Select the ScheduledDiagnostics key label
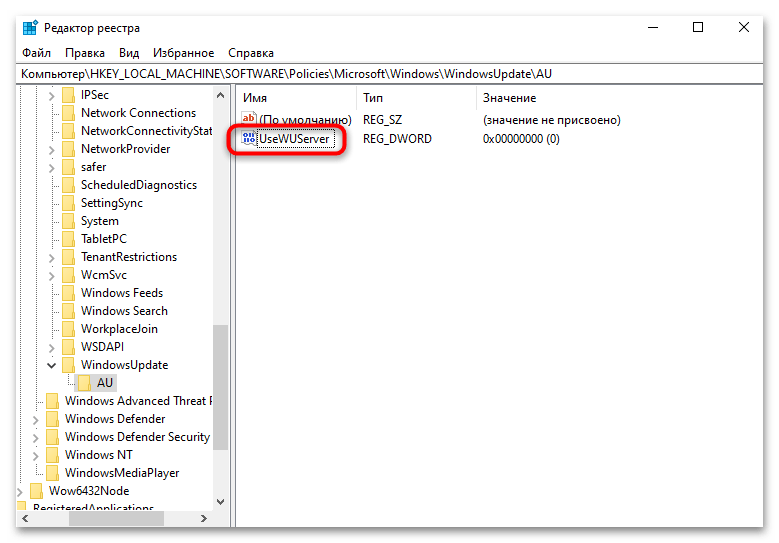The image size is (779, 543). [139, 185]
